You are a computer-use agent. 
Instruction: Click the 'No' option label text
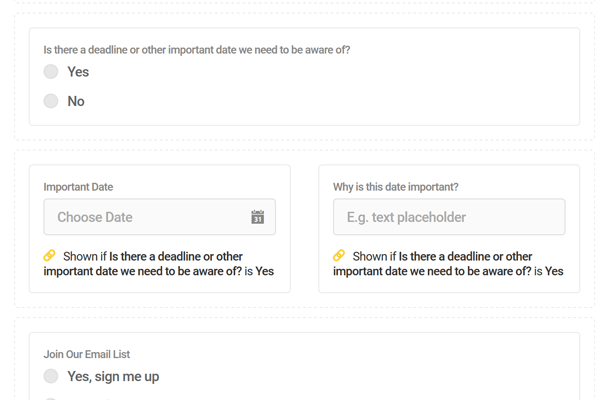pyautogui.click(x=76, y=101)
